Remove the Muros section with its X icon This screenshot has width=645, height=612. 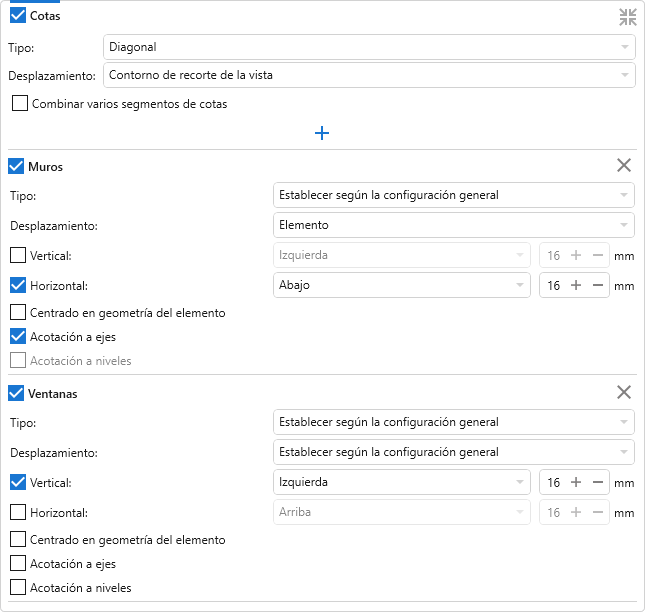pos(624,166)
